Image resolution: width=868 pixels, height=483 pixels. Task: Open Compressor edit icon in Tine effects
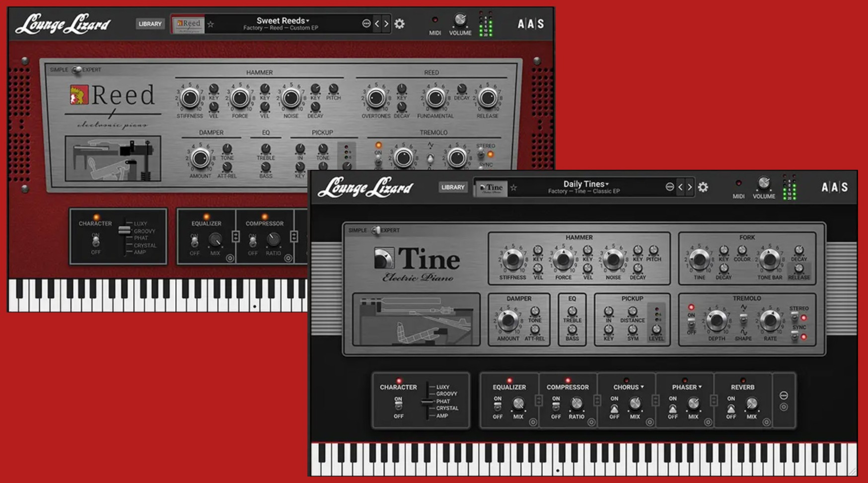tap(591, 422)
